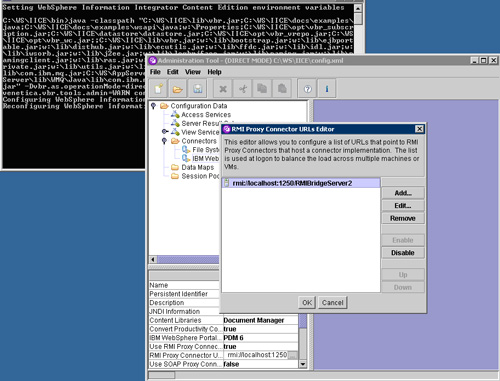Click the Administration Tool title bar icon
This screenshot has width=500, height=381.
153,61
